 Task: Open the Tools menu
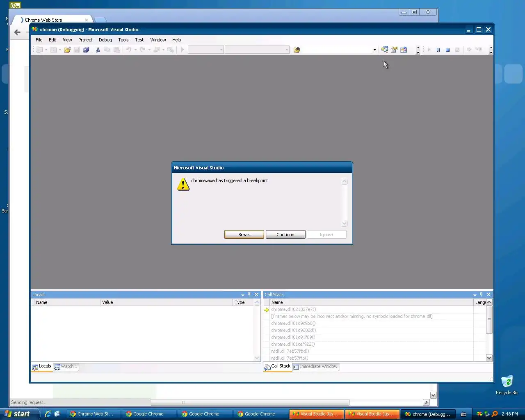[123, 40]
